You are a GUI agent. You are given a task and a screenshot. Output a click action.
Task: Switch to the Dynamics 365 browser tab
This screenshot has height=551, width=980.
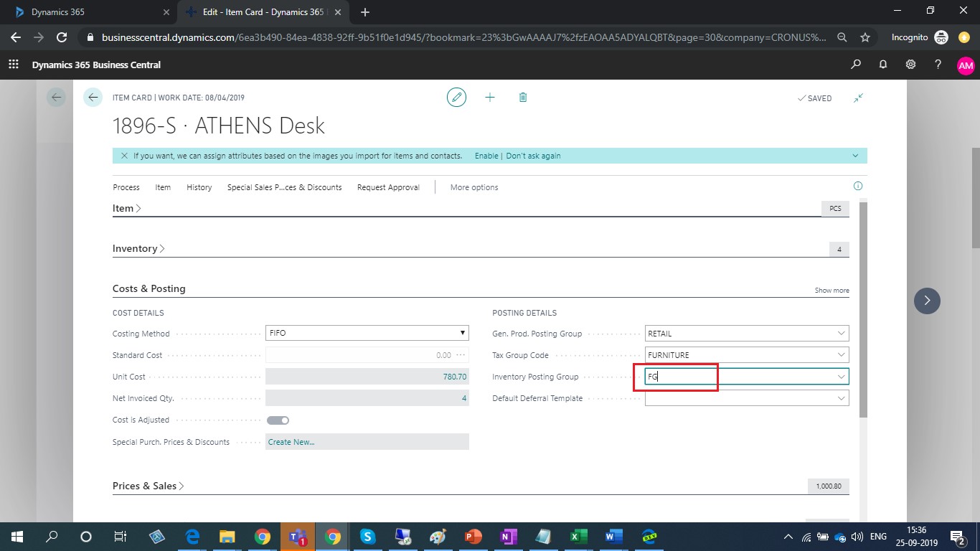[88, 12]
